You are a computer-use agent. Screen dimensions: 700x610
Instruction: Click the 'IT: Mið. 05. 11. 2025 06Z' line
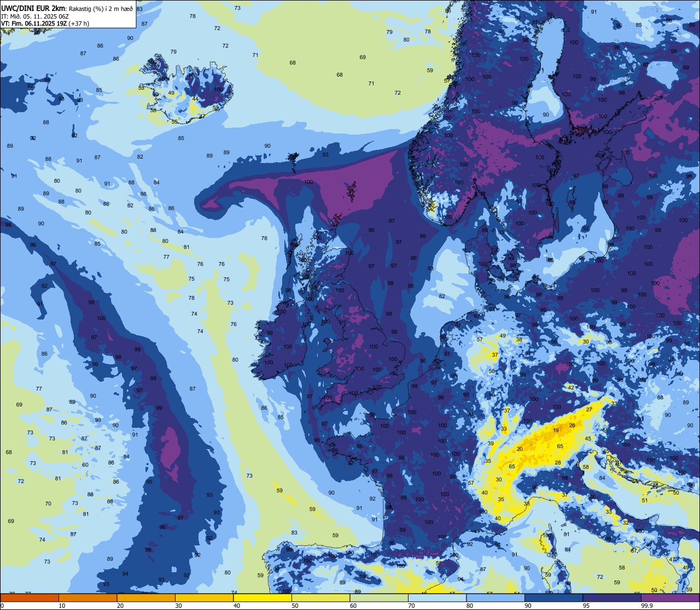[34, 16]
